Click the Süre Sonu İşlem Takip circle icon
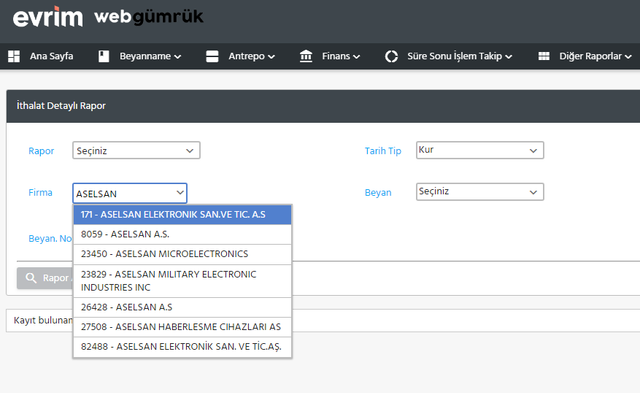 click(391, 56)
